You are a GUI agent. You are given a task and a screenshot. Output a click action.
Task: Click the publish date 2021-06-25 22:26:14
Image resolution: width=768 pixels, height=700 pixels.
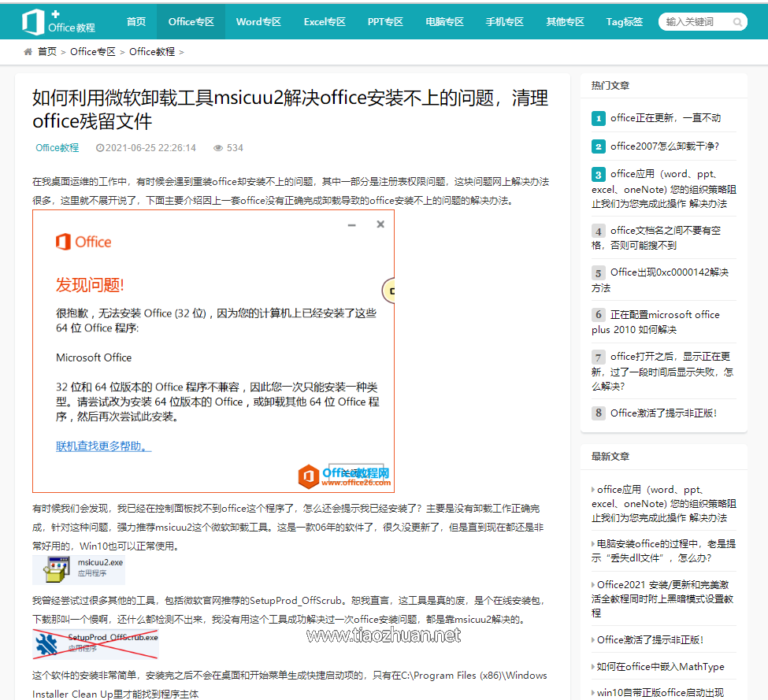(150, 148)
